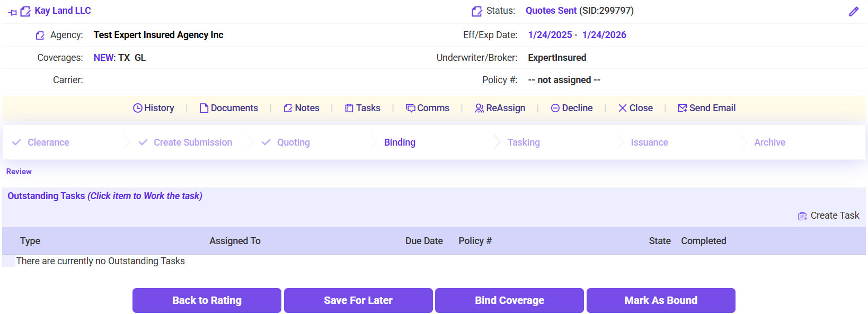This screenshot has width=868, height=314.
Task: Go to the Create Submission step
Action: 193,142
